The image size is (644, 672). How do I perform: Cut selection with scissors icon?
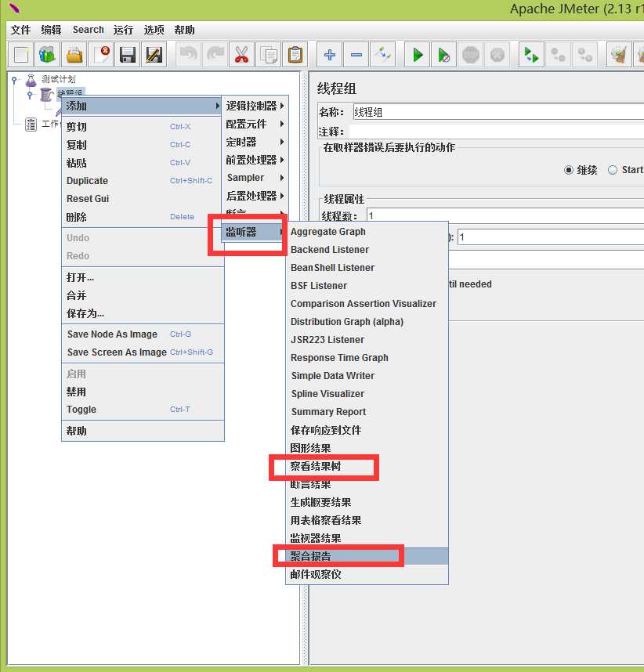242,56
